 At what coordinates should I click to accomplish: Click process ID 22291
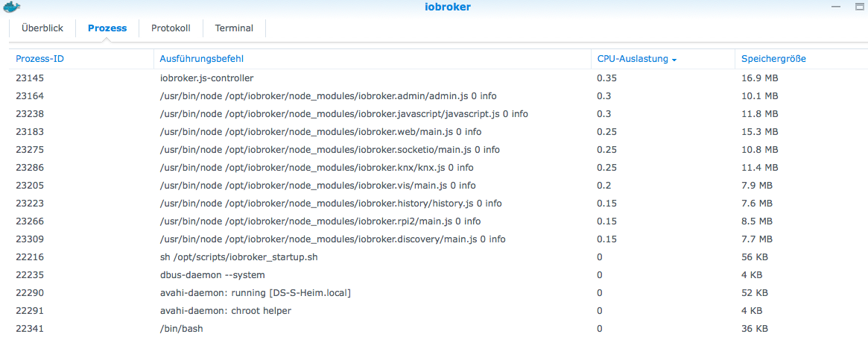(x=30, y=311)
